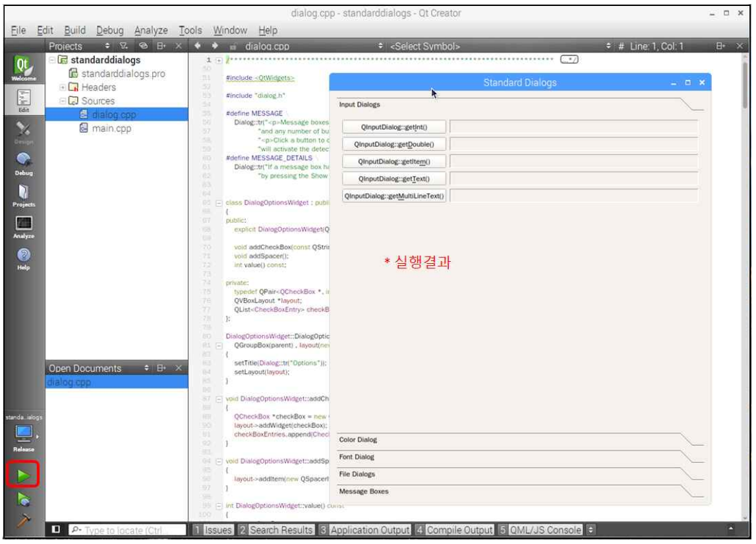The image size is (756, 544).
Task: Open the Projects mode
Action: (x=23, y=195)
